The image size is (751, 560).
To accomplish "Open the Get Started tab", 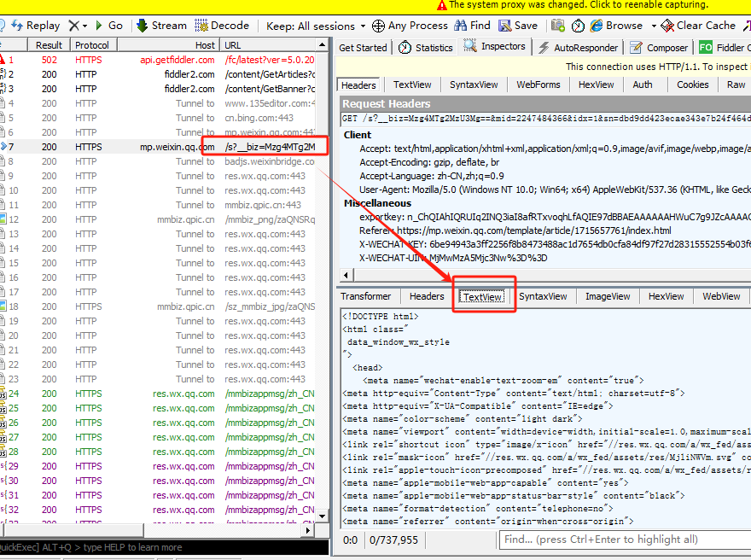I will click(x=363, y=48).
